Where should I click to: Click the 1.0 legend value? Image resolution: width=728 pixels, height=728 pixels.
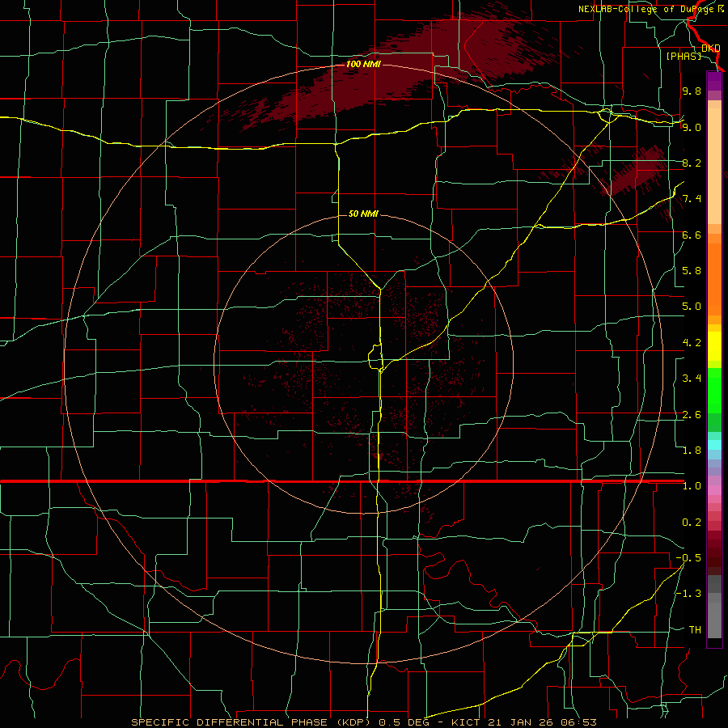(692, 486)
